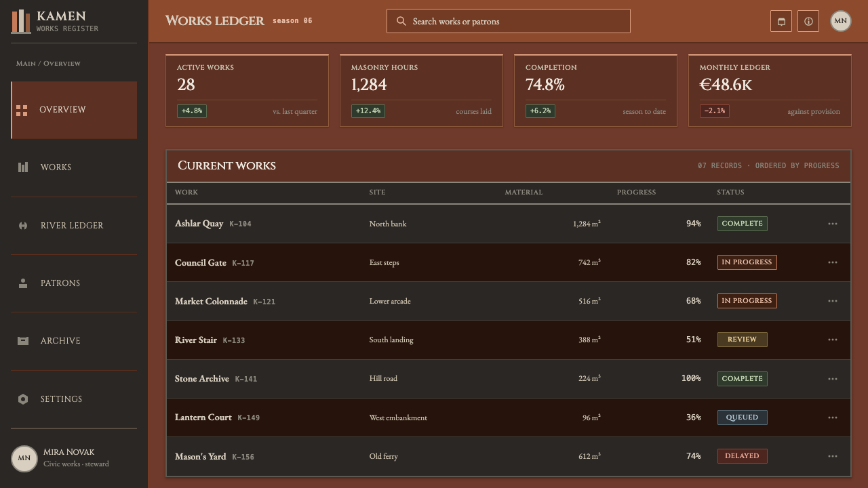Focus the Search works or patrons field
This screenshot has height=488, width=868.
(x=509, y=21)
